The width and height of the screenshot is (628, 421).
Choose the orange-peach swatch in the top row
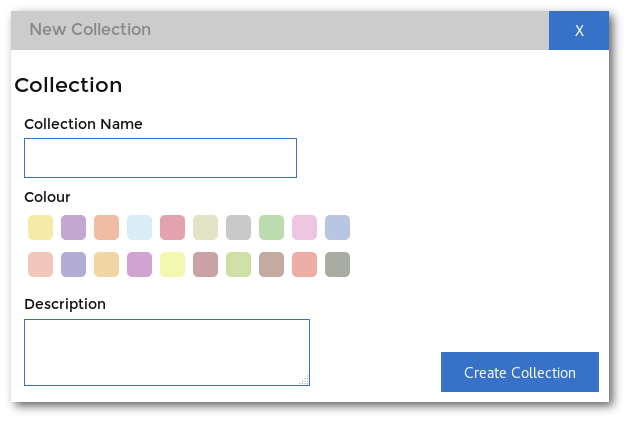pyautogui.click(x=107, y=228)
